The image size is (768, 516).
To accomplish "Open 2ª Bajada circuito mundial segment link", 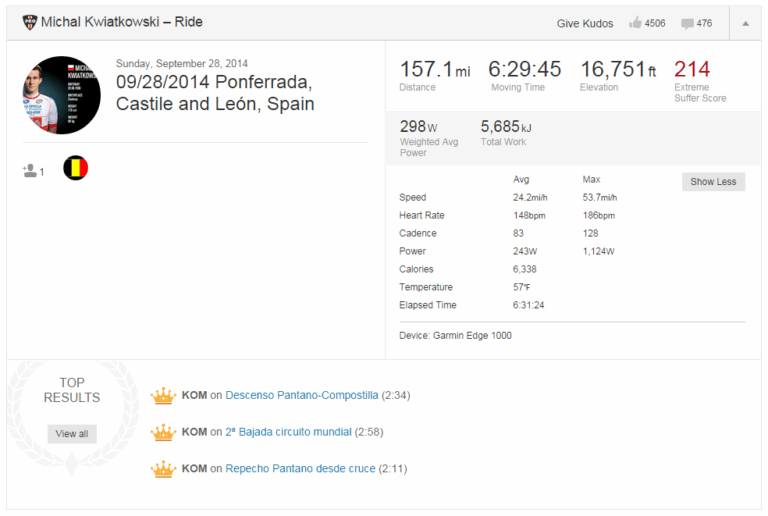I will click(x=288, y=432).
